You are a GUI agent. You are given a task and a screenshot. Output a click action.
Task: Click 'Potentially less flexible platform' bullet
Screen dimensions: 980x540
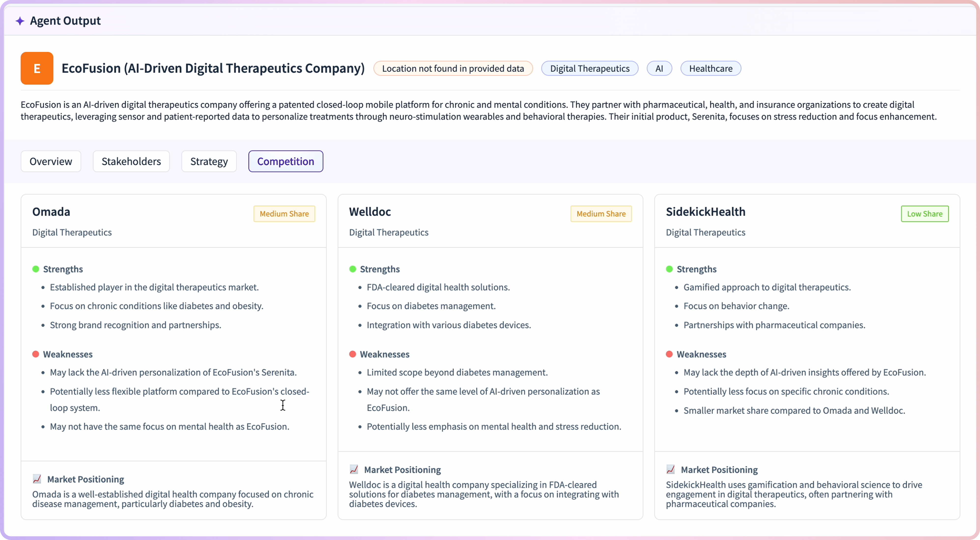click(180, 400)
